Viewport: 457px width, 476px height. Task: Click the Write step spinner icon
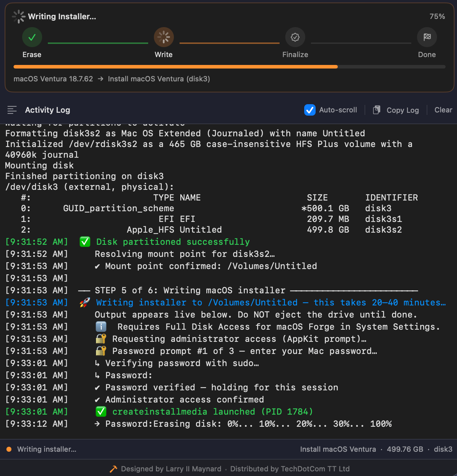[x=164, y=37]
